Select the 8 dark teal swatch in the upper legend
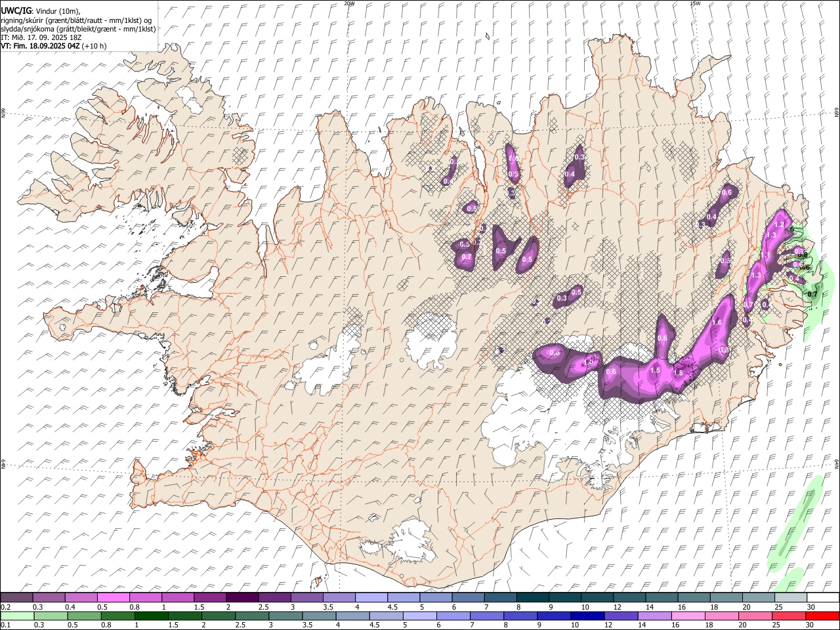The image size is (840, 630). coord(532,598)
